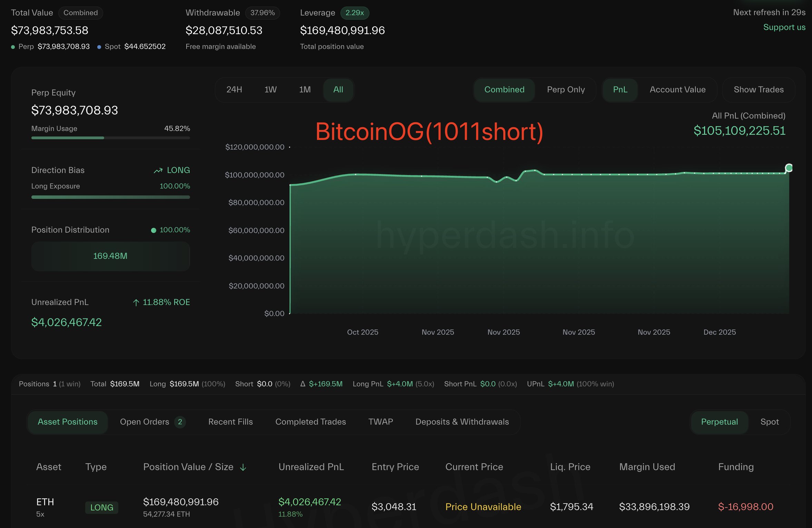This screenshot has height=528, width=812.
Task: Open the Support us link
Action: coord(784,27)
